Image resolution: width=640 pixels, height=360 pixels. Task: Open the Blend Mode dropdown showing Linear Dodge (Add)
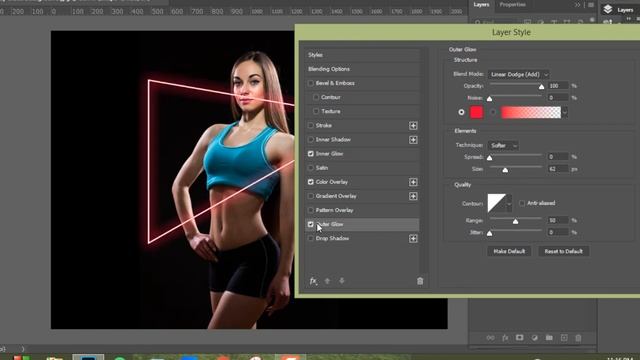point(518,75)
